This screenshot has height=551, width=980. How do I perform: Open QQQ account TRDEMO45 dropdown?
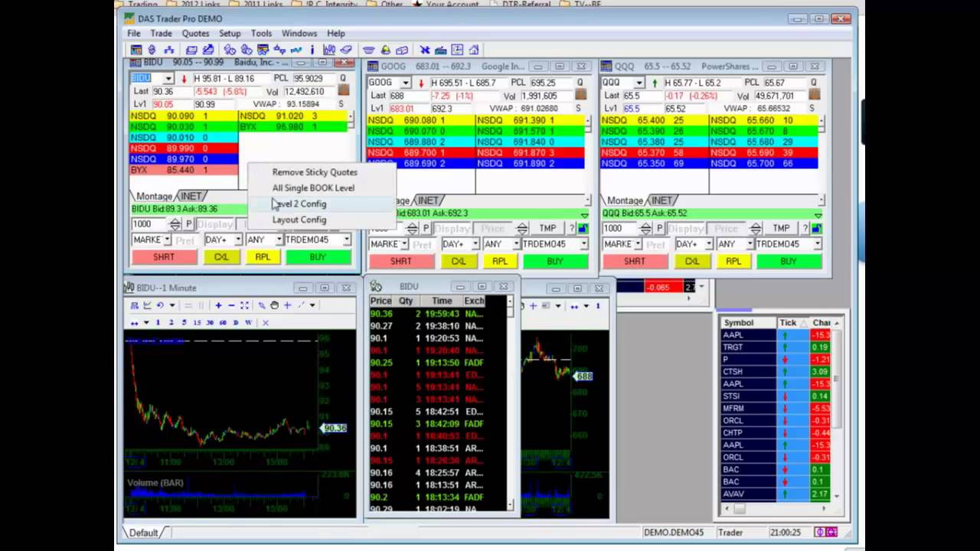tap(817, 244)
